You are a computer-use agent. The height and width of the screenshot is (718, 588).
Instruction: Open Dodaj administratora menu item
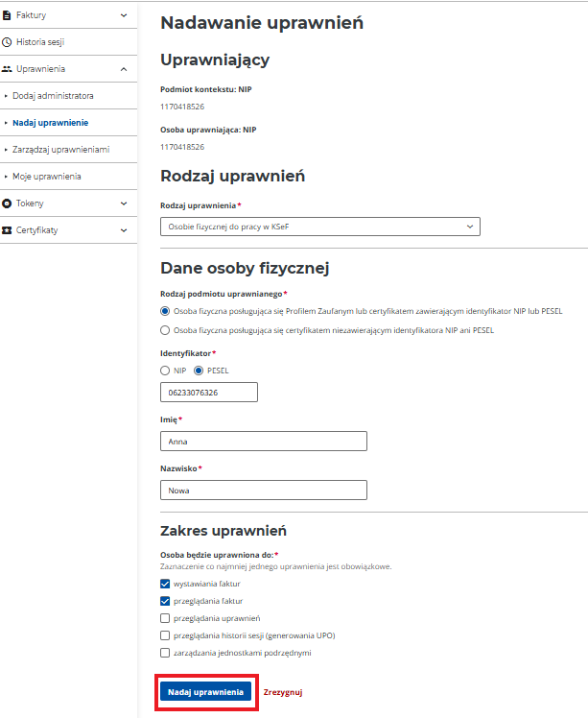53,96
